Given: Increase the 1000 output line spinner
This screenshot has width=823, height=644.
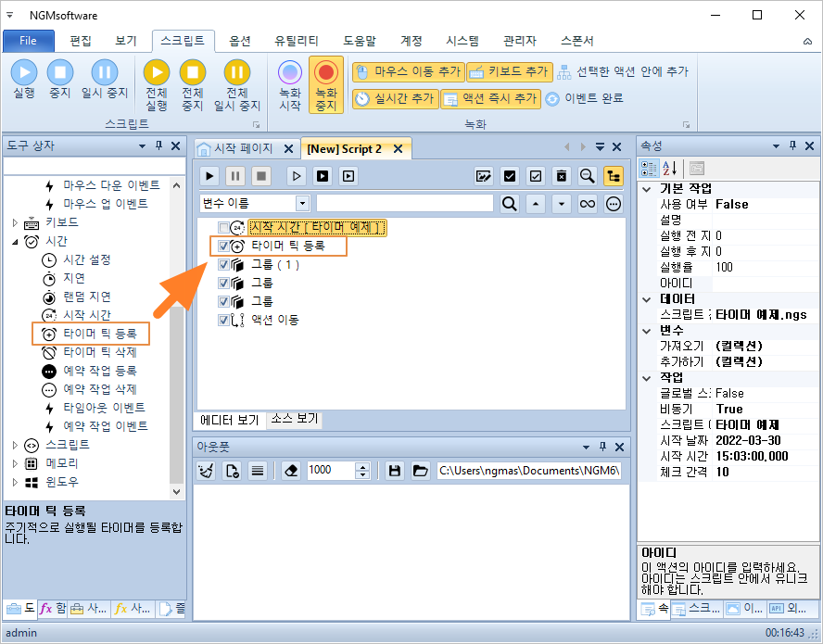Looking at the screenshot, I should (362, 466).
